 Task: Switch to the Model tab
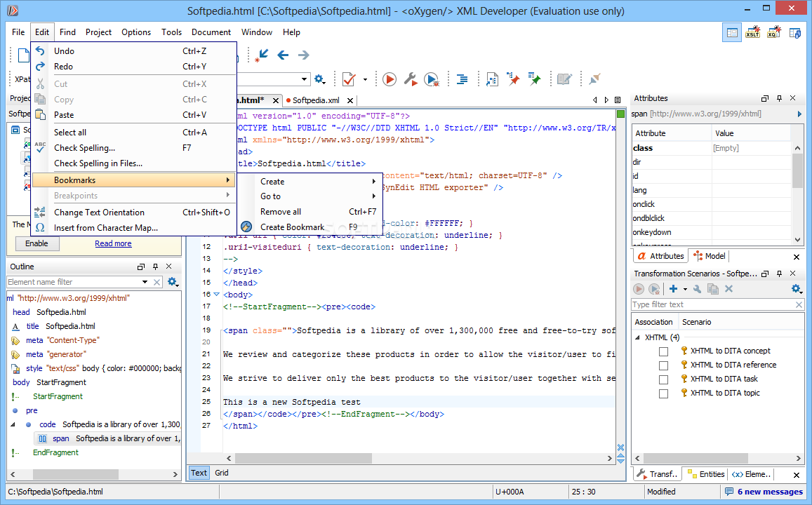coord(710,256)
